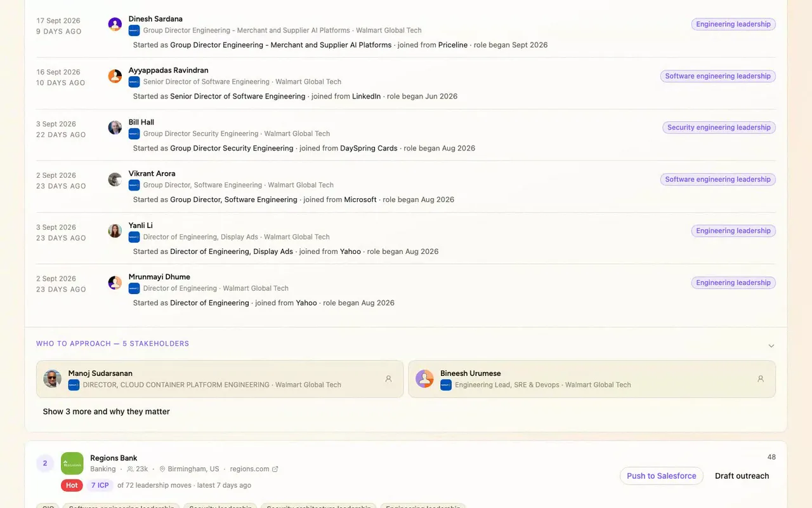This screenshot has width=812, height=508.
Task: Click Ayyappadas Ravindran's profile avatar
Action: point(115,76)
